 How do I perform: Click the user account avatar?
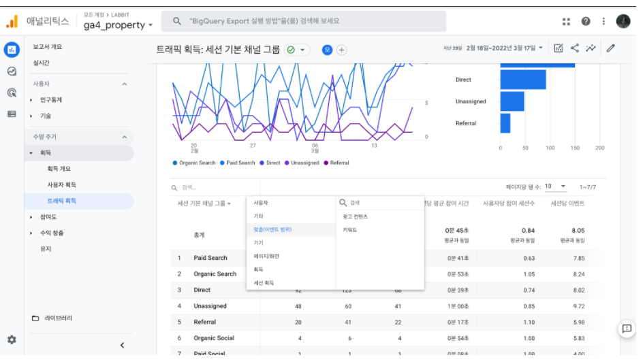pyautogui.click(x=623, y=21)
